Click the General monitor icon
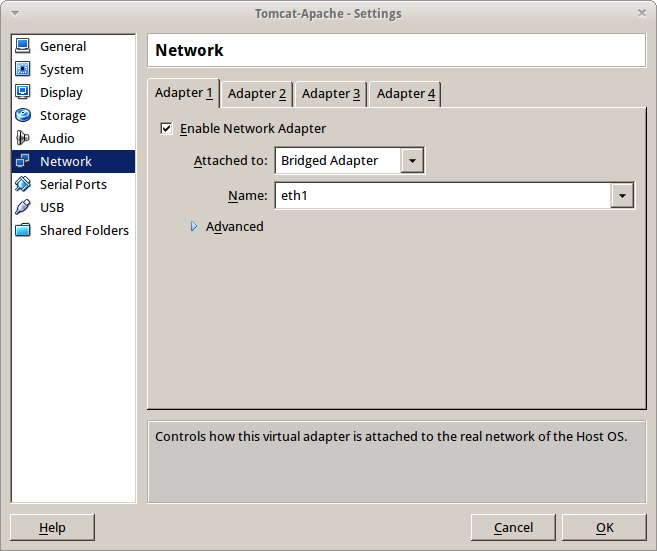Screen dimensions: 657x551 point(23,46)
